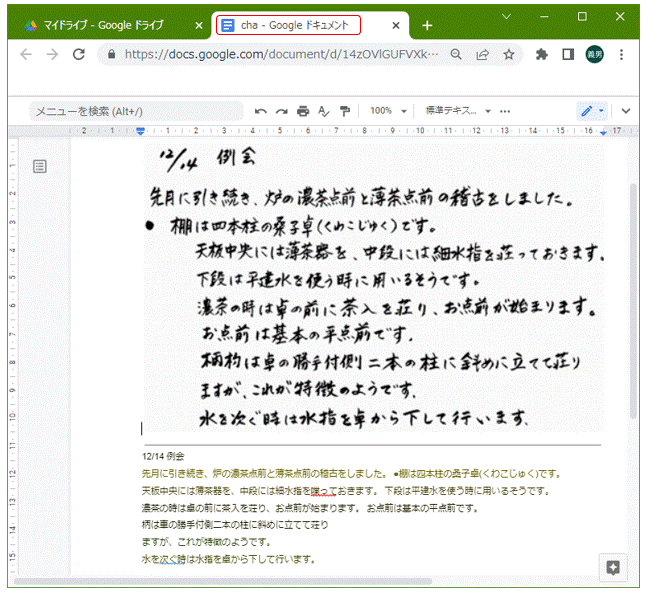Run the spelling and grammar check

(x=323, y=111)
